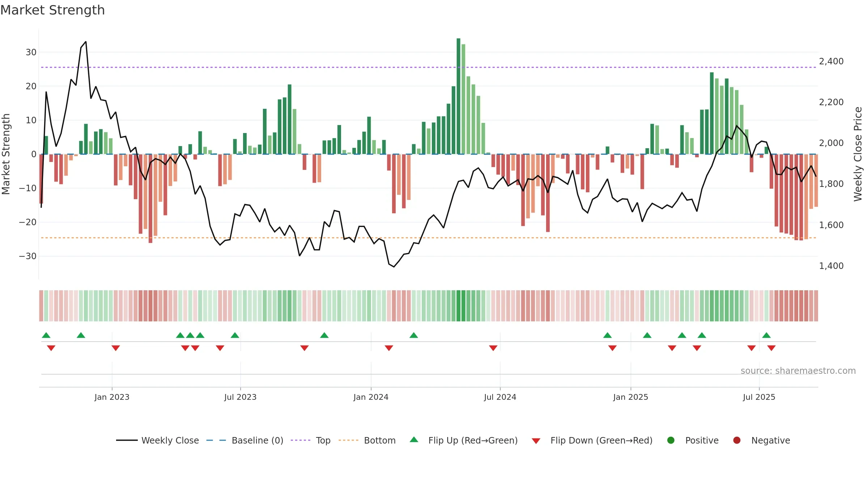Viewport: 868px width, 488px height.
Task: Click the Jul 2025 x-axis label
Action: coord(759,397)
